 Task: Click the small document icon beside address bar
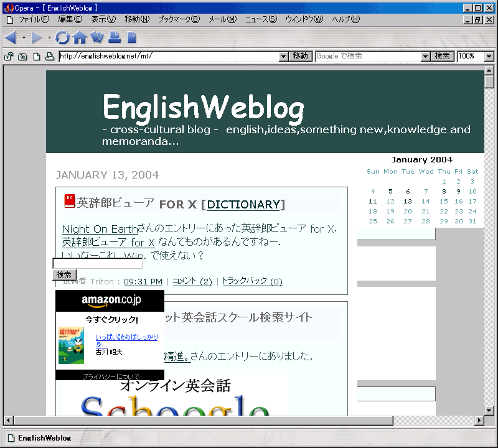37,57
